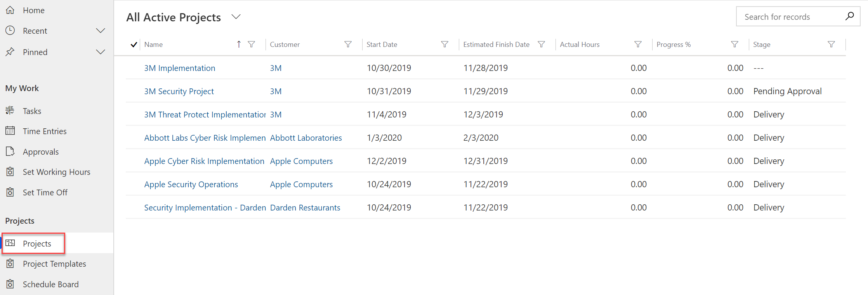Click the Pinned pin icon
868x295 pixels.
click(10, 52)
